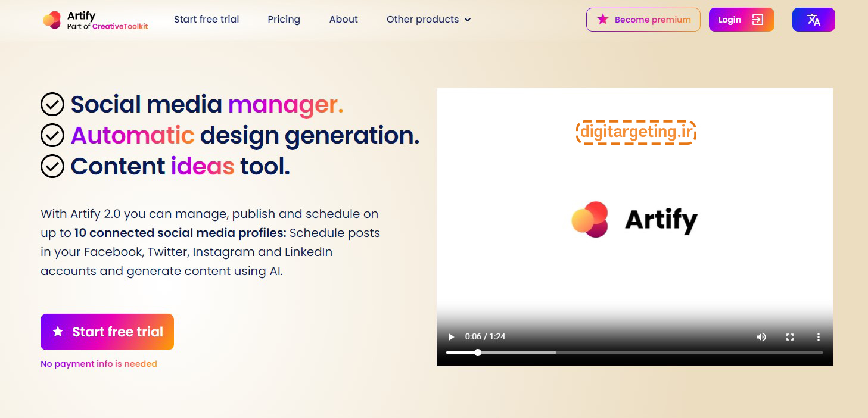Image resolution: width=868 pixels, height=418 pixels.
Task: Click the CreativeToolkit link in header
Action: pos(120,26)
